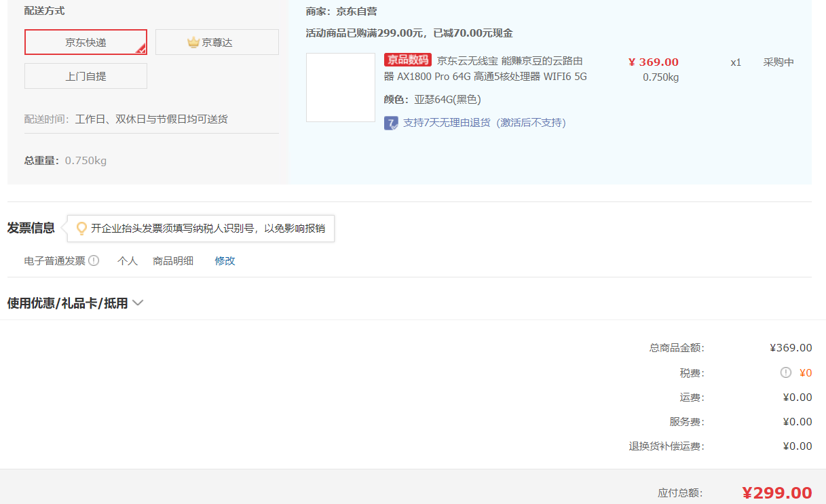Click the 个人 invoice title text
Viewport: 826px width, 504px height.
tap(128, 260)
